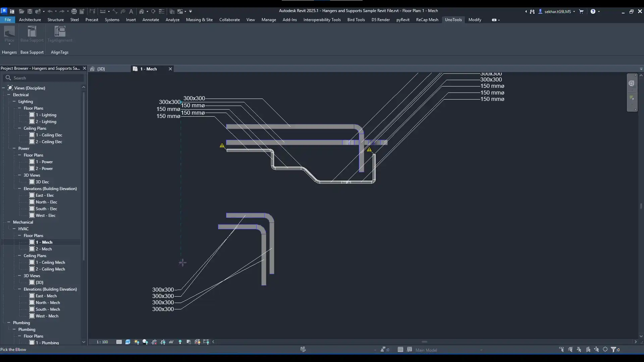Toggle Shadows on the view control bar
644x362 pixels.
(145, 342)
